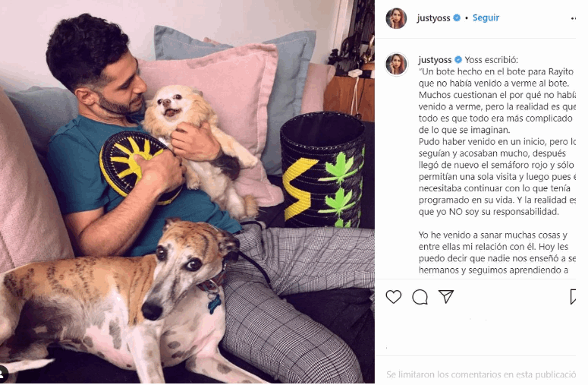The height and width of the screenshot is (385, 588).
Task: Open justyoss profile from header username
Action: click(x=433, y=18)
